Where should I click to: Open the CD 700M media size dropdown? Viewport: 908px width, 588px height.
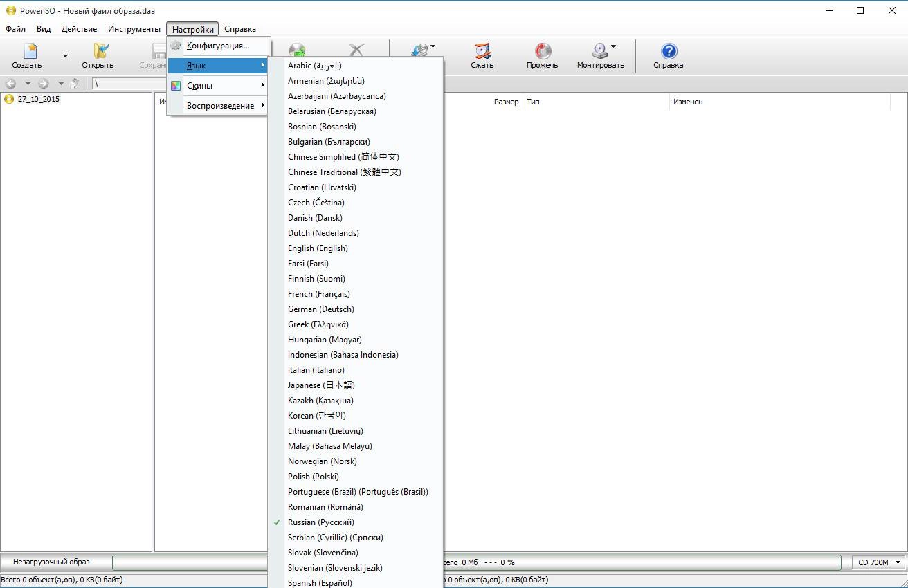pyautogui.click(x=878, y=562)
